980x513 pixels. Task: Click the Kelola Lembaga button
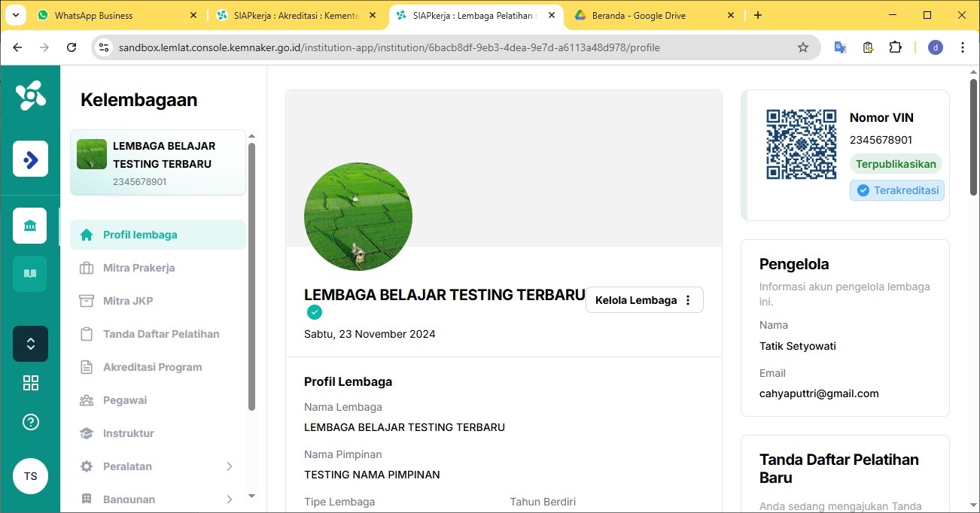click(635, 299)
